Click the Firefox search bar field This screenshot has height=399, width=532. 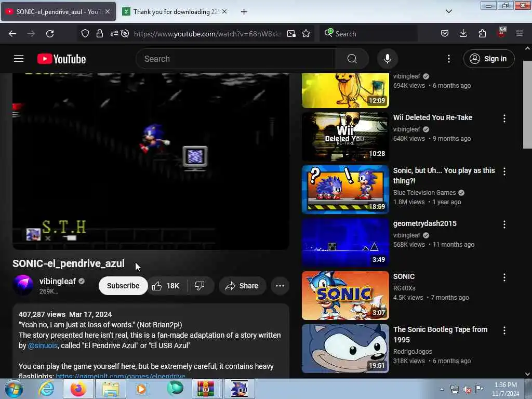(x=369, y=34)
